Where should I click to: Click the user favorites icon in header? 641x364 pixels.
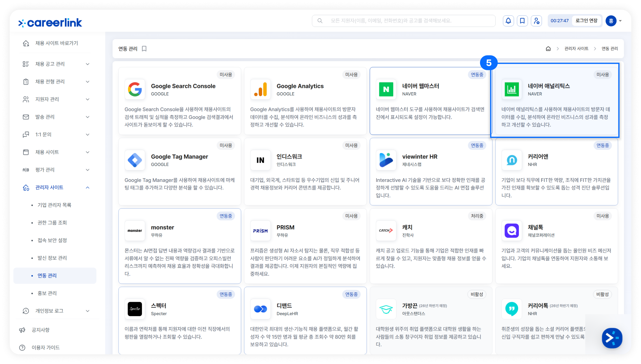(536, 21)
